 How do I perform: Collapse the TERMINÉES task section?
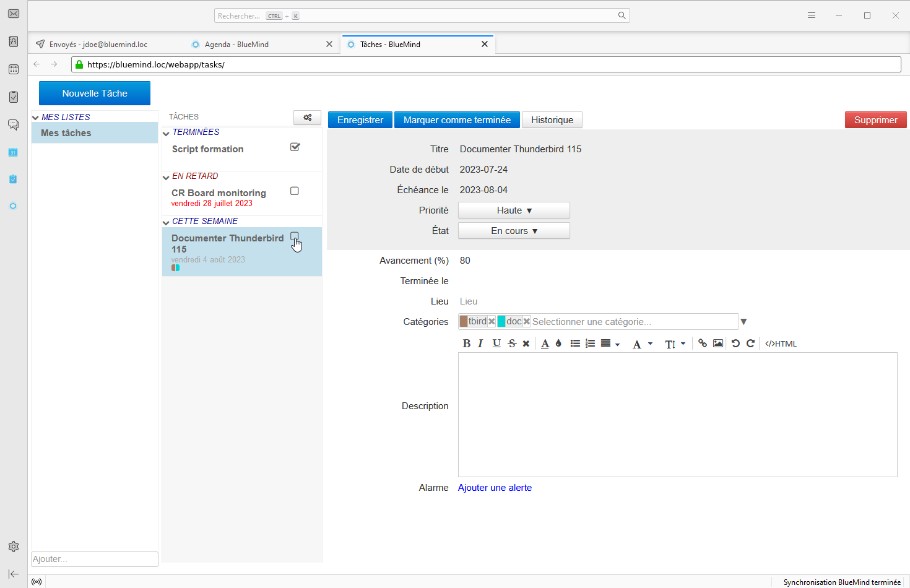pyautogui.click(x=166, y=133)
